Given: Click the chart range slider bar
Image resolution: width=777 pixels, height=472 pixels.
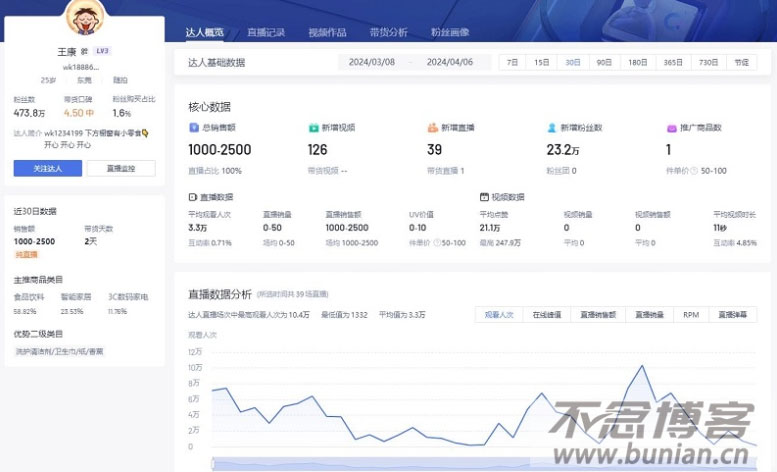Looking at the screenshot, I should tap(485, 464).
